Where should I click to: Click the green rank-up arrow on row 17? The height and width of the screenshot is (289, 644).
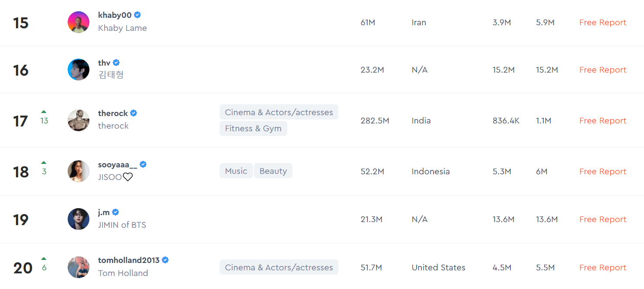[44, 112]
